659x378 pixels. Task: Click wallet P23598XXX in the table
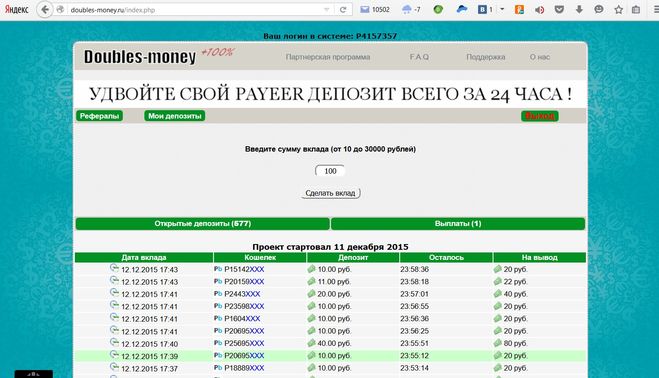[244, 306]
